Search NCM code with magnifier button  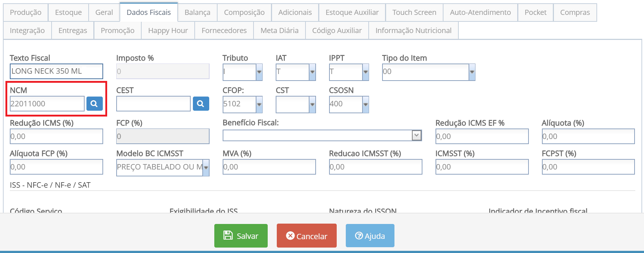pyautogui.click(x=94, y=104)
